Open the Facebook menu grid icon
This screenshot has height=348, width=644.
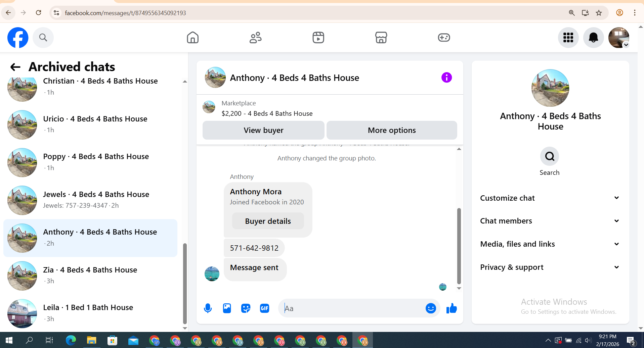(568, 38)
